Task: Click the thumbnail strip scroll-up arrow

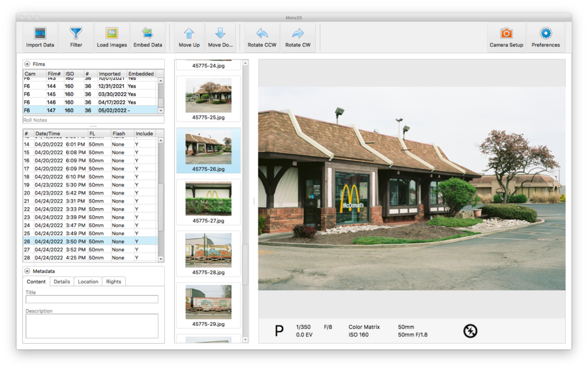Action: pyautogui.click(x=245, y=63)
